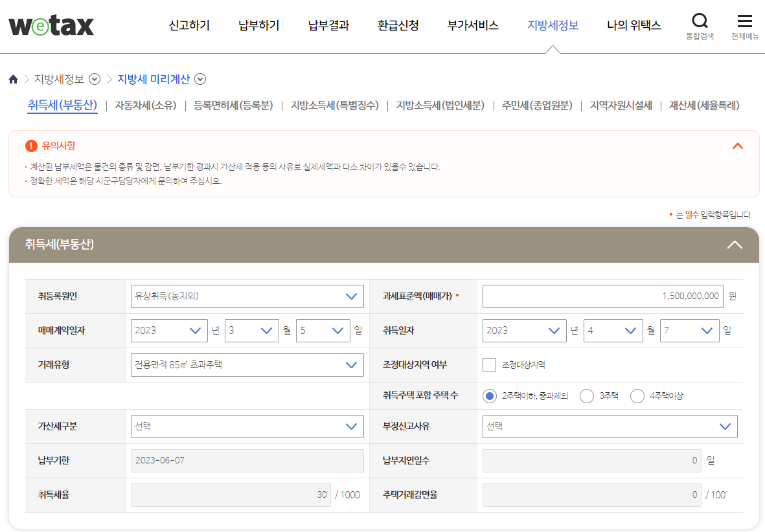This screenshot has width=765, height=532.
Task: Open the 부정신고사유 dropdown
Action: tap(610, 427)
